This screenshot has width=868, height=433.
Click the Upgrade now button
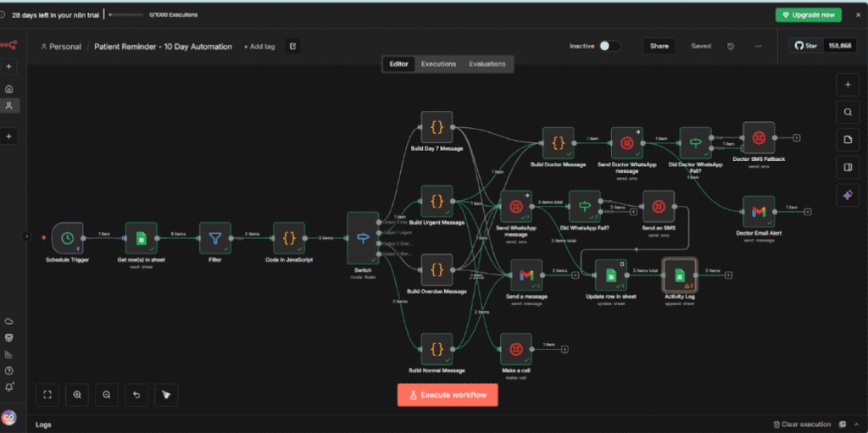coord(808,14)
